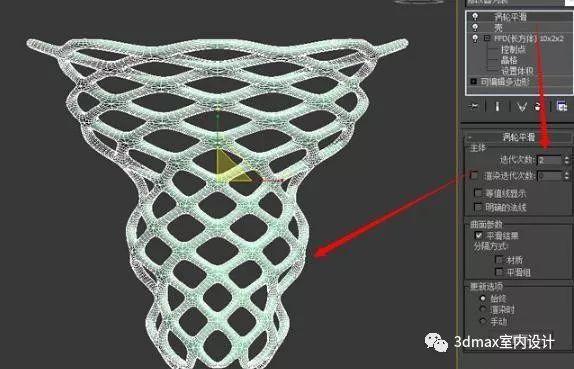The width and height of the screenshot is (574, 369).
Task: Enable the 等值线显示 checkbox
Action: [x=478, y=193]
